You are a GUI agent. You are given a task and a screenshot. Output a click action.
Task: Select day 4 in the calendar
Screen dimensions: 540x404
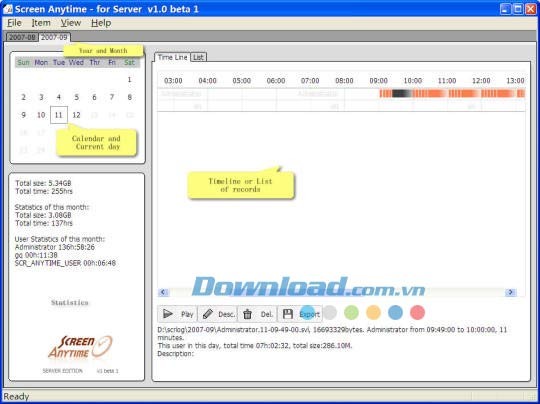point(59,97)
